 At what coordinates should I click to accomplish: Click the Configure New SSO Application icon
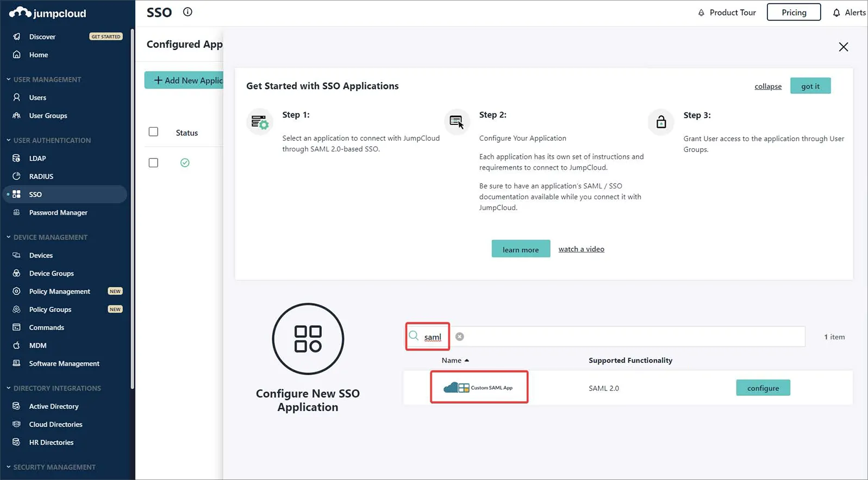(x=308, y=339)
